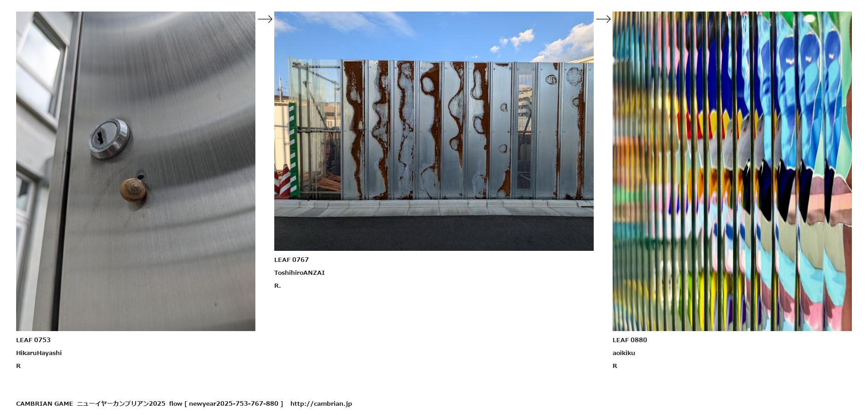
Task: Click the CAMBRIAN GAME footer title
Action: point(44,403)
